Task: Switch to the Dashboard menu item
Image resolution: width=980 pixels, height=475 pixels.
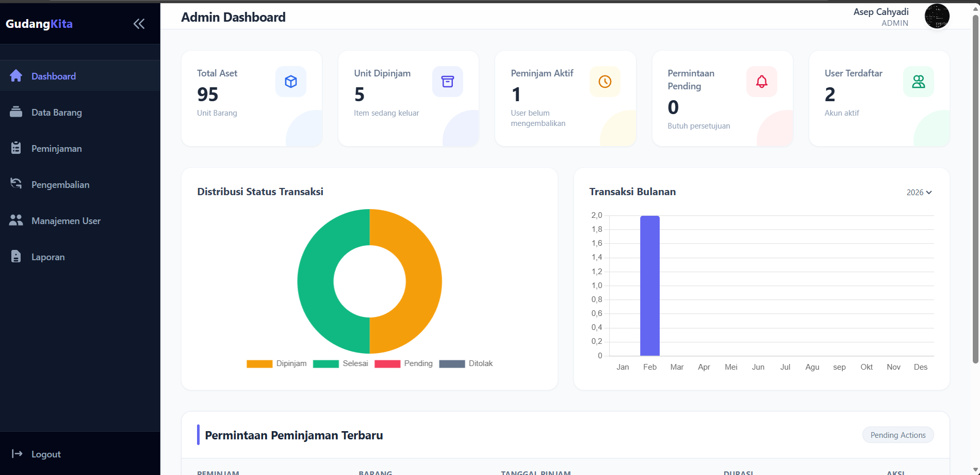Action: [53, 76]
